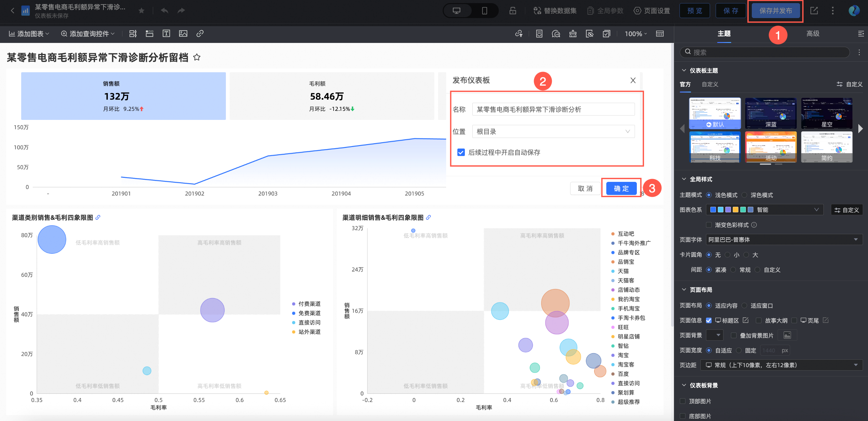The height and width of the screenshot is (421, 868).
Task: Switch to the Advanced tab
Action: 813,34
